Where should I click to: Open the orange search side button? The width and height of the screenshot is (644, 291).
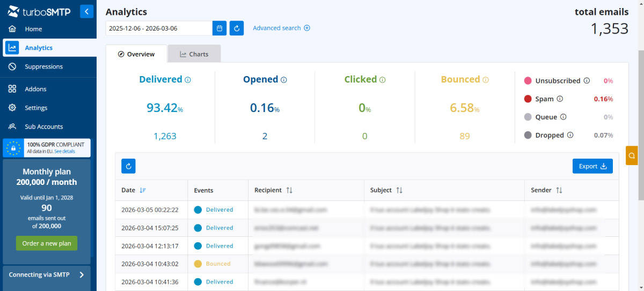click(632, 155)
